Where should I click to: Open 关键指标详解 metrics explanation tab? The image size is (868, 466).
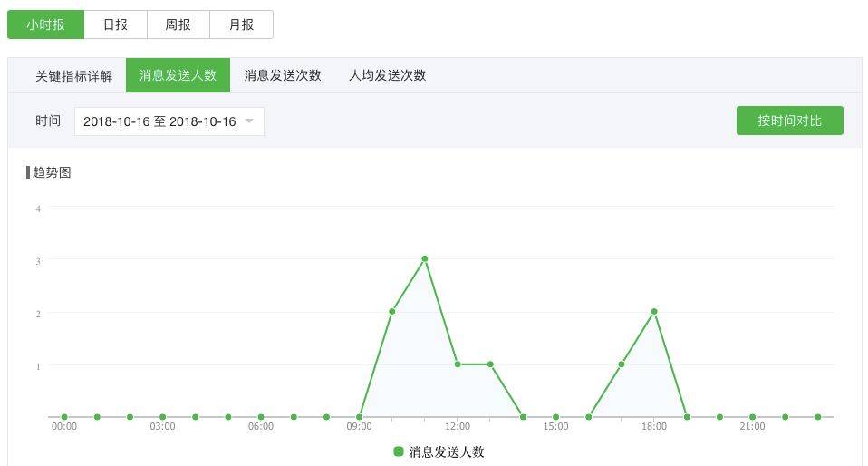pyautogui.click(x=74, y=75)
